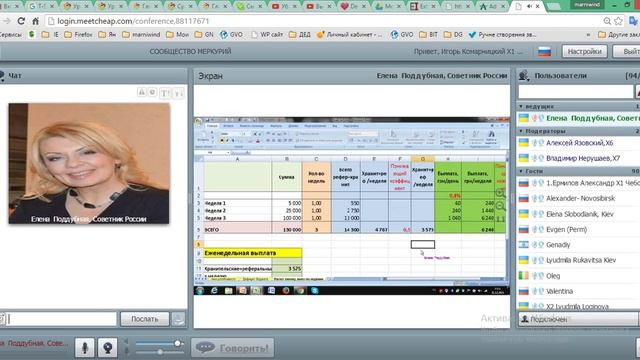Collapse the Модераторы group
This screenshot has height=360, width=640.
click(521, 131)
